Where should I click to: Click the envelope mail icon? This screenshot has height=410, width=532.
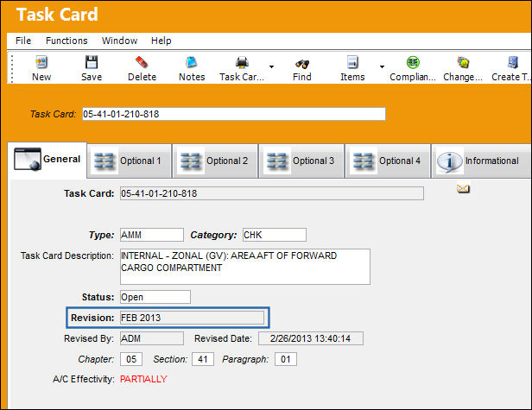click(x=463, y=188)
